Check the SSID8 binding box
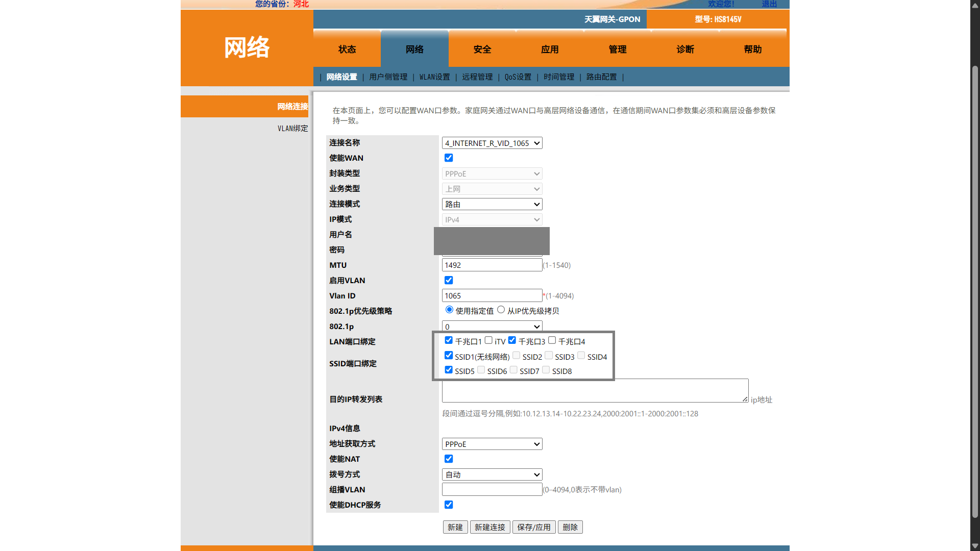 coord(546,370)
